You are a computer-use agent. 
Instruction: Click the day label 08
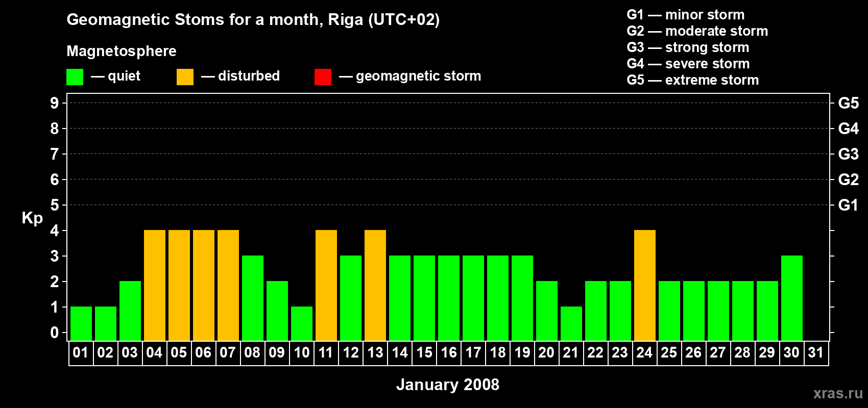click(x=252, y=352)
